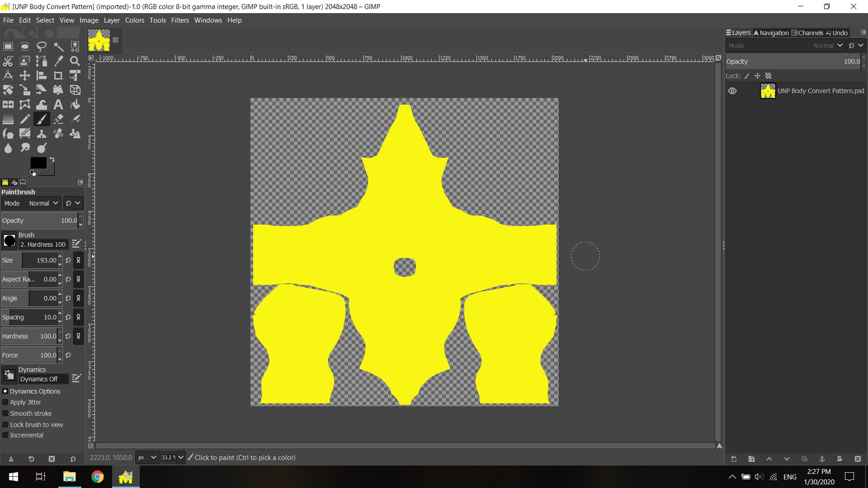
Task: Create a new layer button
Action: point(734,459)
